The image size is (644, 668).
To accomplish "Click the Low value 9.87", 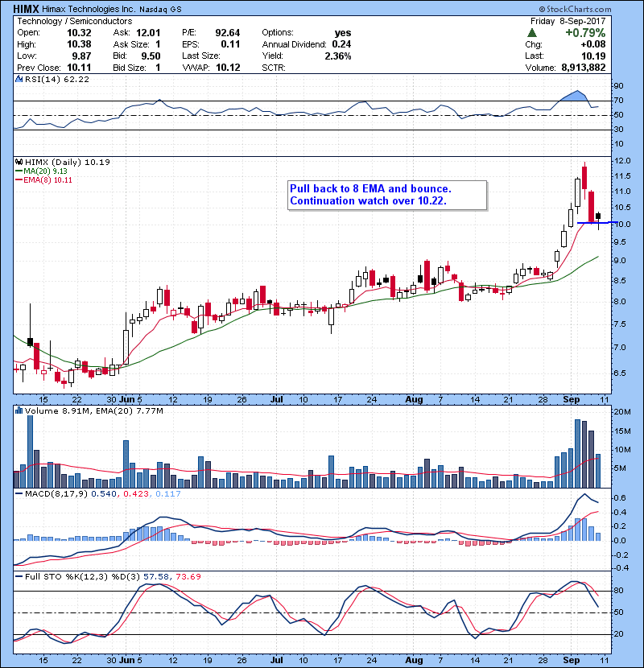I will point(81,56).
